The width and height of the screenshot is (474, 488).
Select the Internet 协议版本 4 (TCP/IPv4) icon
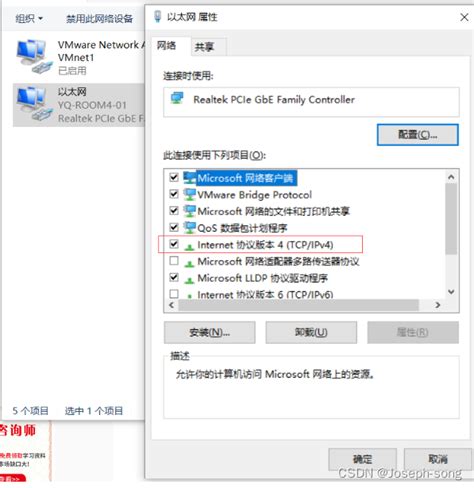[189, 246]
